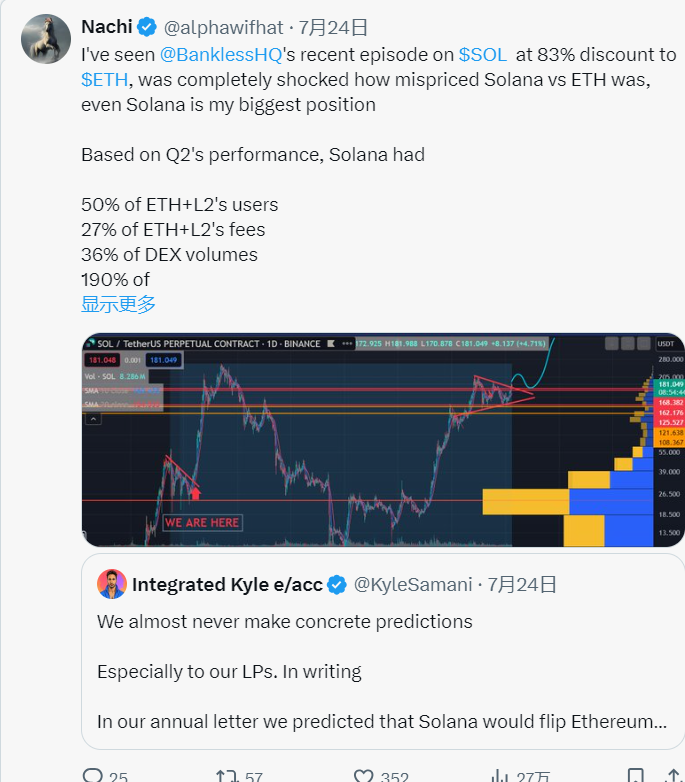Open the @alphawifhat handle
This screenshot has width=685, height=782.
(223, 27)
